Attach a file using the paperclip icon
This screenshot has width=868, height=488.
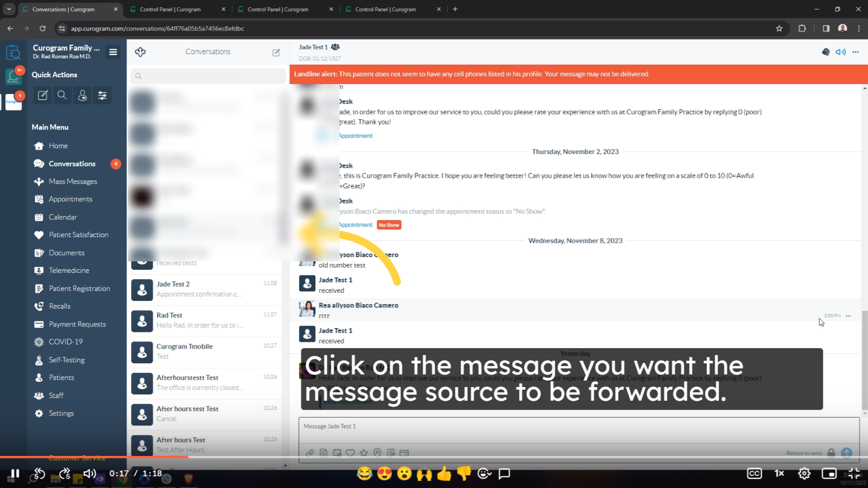tap(310, 453)
